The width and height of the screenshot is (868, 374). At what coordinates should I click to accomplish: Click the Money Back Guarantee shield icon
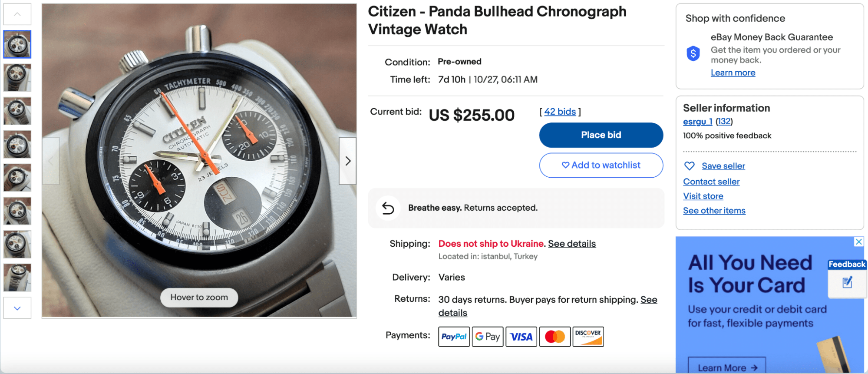point(693,53)
